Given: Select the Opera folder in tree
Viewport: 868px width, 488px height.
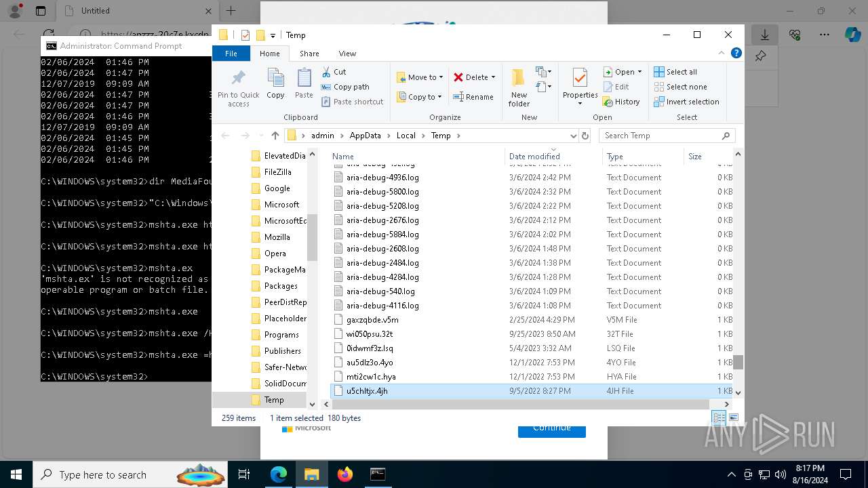Looking at the screenshot, I should [275, 253].
